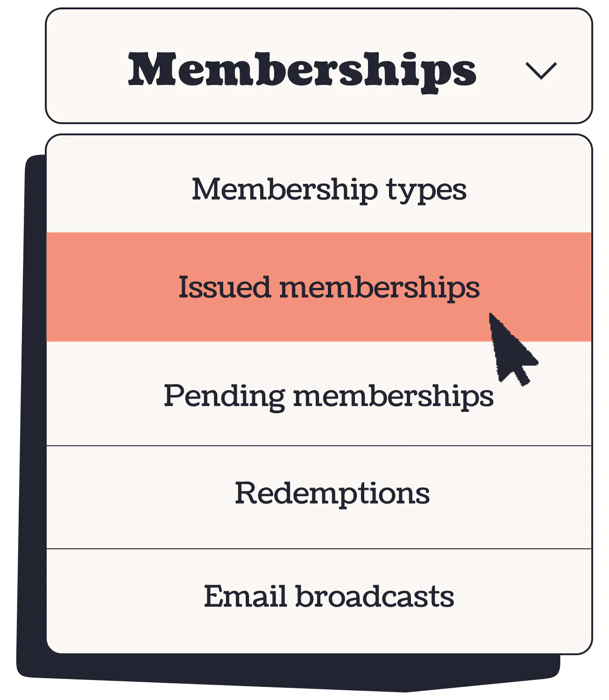Click empty area left of Redemptions label

pyautogui.click(x=140, y=493)
